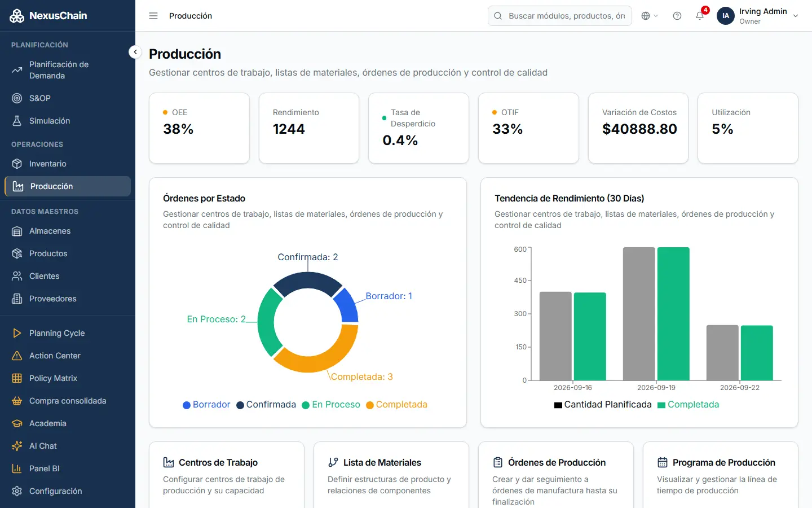Open the help question mark icon
The image size is (812, 508).
677,16
